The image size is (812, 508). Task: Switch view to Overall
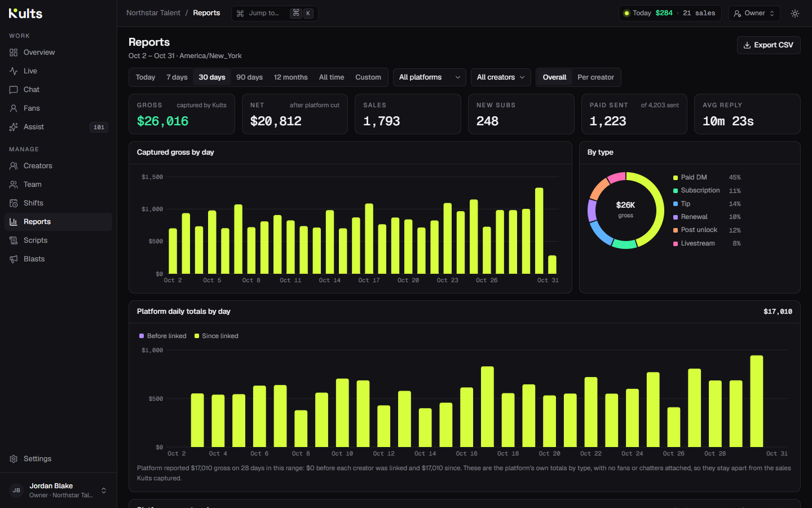[554, 77]
